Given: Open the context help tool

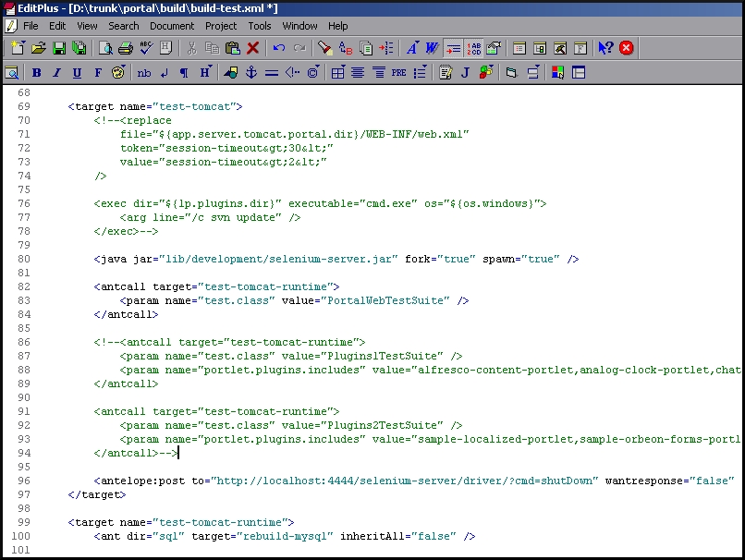Looking at the screenshot, I should 605,48.
